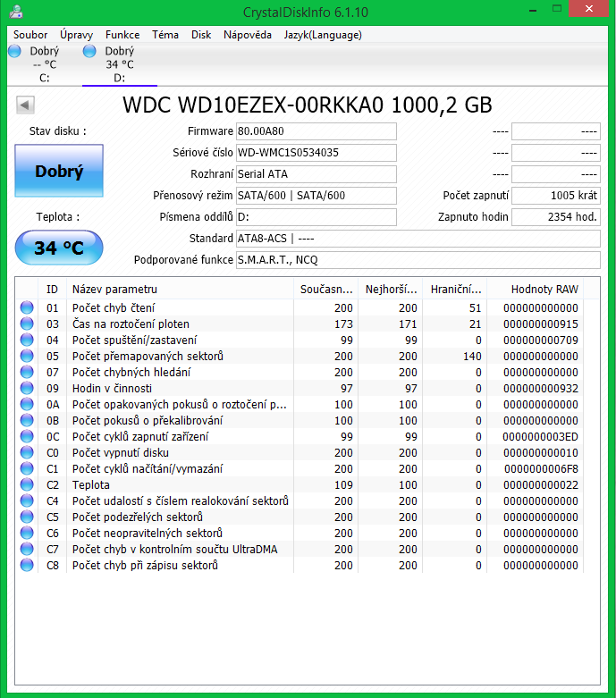
Task: Click status orb for row 04 Počet spuštění/zastavení
Action: click(x=27, y=340)
